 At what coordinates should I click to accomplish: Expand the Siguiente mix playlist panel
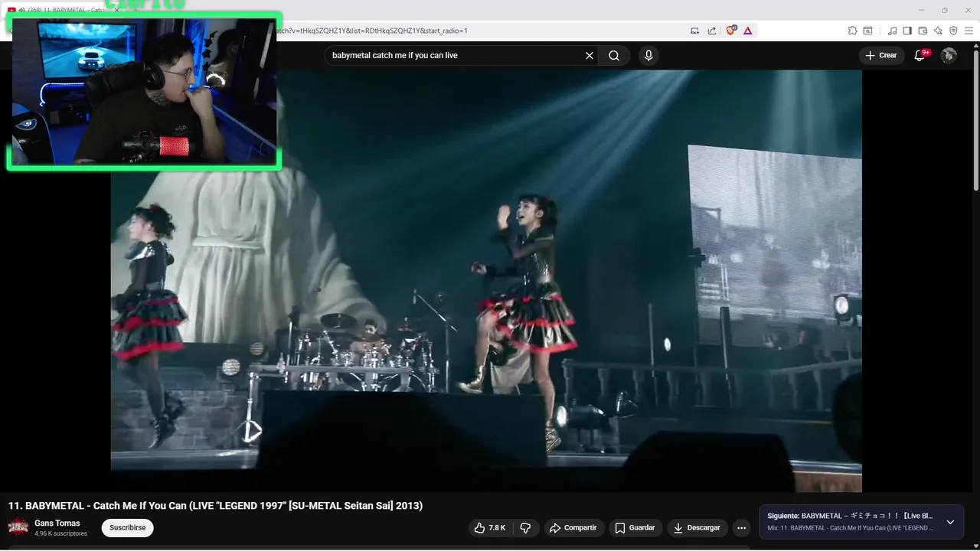950,522
